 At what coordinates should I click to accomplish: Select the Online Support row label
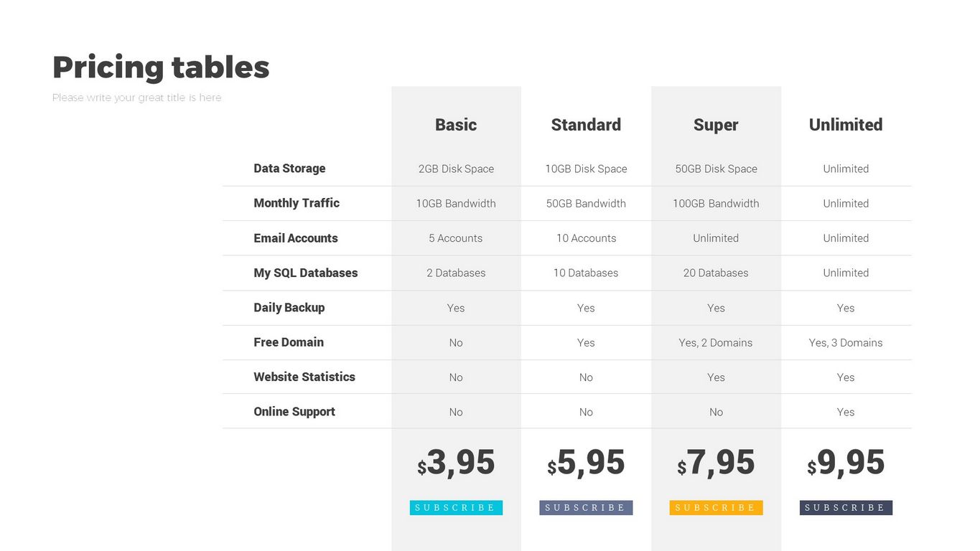tap(294, 412)
